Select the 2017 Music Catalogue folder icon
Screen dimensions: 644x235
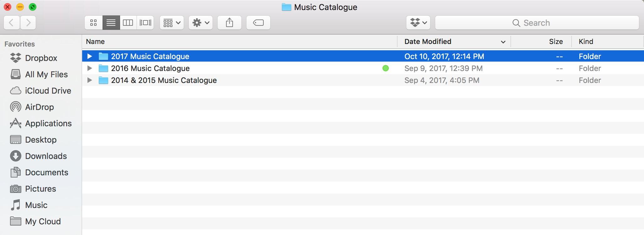pyautogui.click(x=103, y=56)
